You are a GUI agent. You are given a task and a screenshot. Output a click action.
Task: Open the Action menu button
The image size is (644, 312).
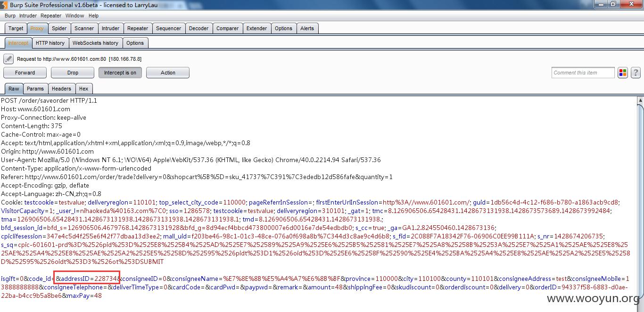click(x=168, y=73)
